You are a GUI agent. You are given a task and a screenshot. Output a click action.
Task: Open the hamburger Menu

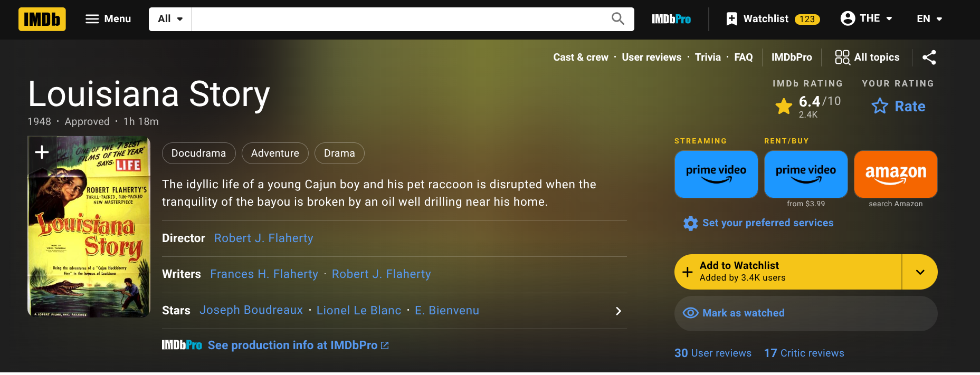tap(108, 19)
